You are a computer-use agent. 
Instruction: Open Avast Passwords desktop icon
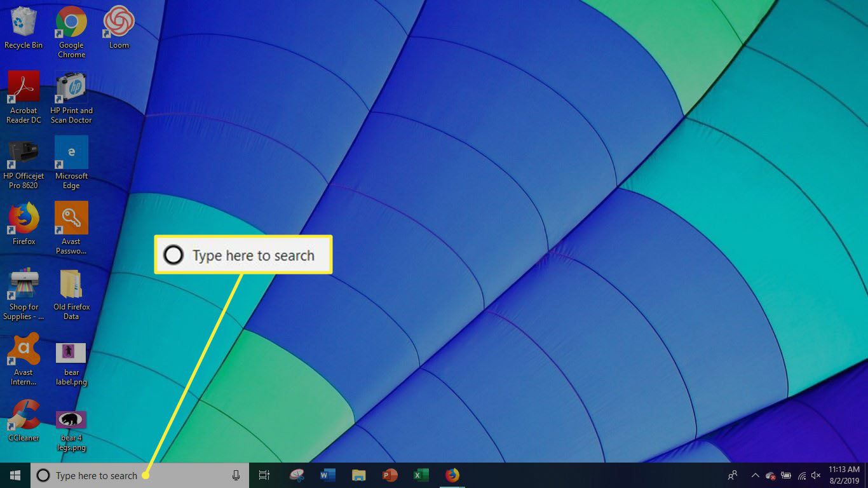[71, 229]
